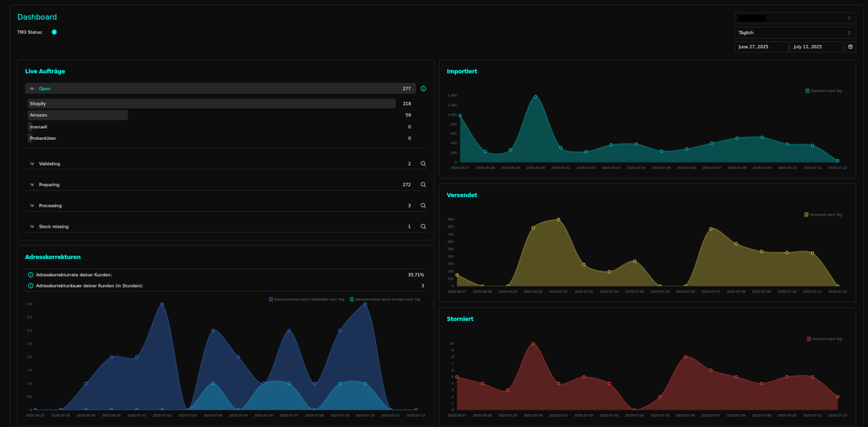This screenshot has width=868, height=427.
Task: Click the Amazon orders bar
Action: coord(78,115)
